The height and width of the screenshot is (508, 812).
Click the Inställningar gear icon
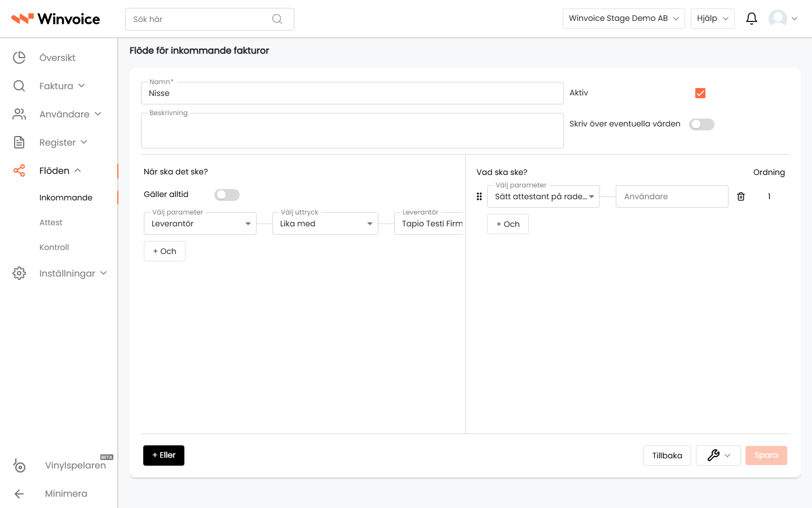[19, 273]
